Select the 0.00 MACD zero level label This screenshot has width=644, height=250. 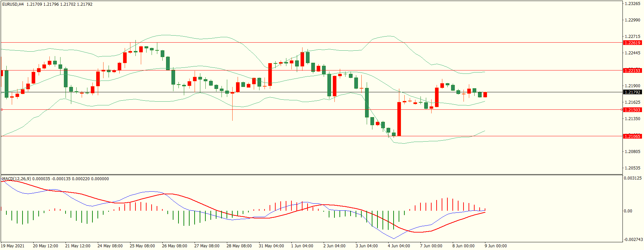tap(628, 211)
